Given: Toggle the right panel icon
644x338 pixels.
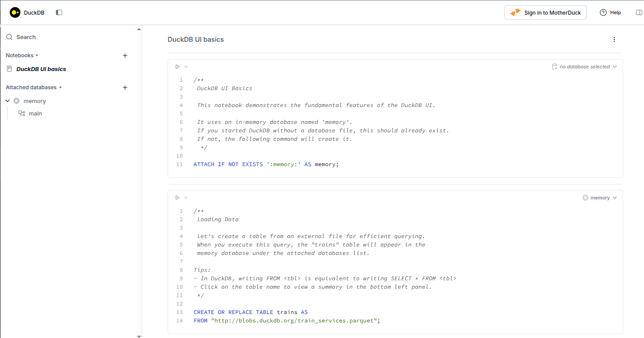Looking at the screenshot, I should point(639,12).
